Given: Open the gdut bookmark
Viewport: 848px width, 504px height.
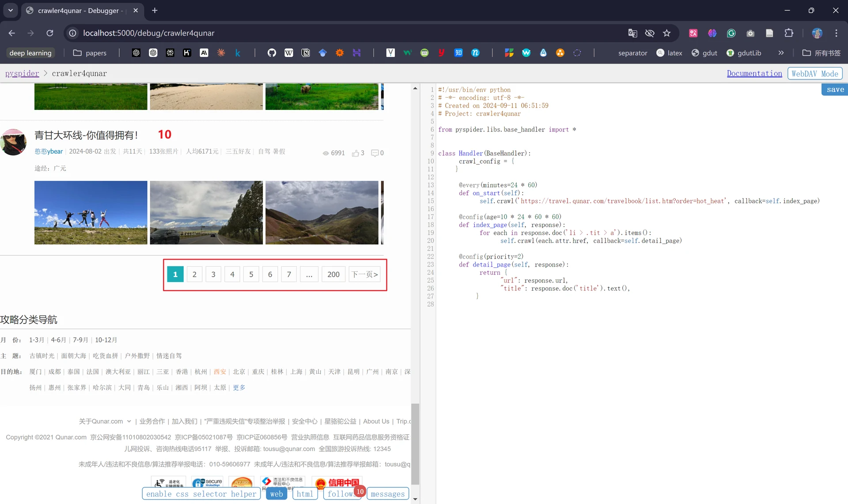Looking at the screenshot, I should [704, 53].
